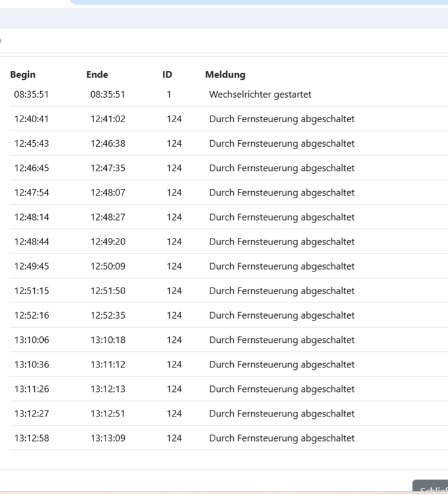Click begin time 12:52:16
Screen dimensions: 448x495
[x=32, y=315]
